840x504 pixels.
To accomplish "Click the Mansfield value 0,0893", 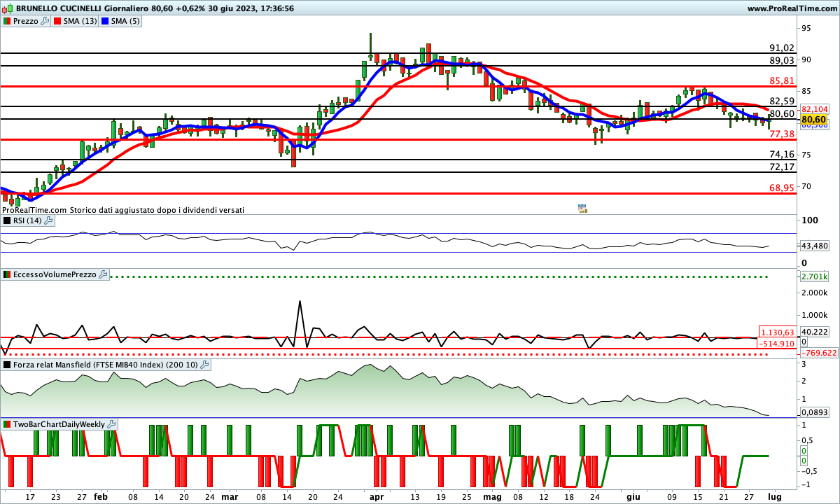I will coord(815,413).
